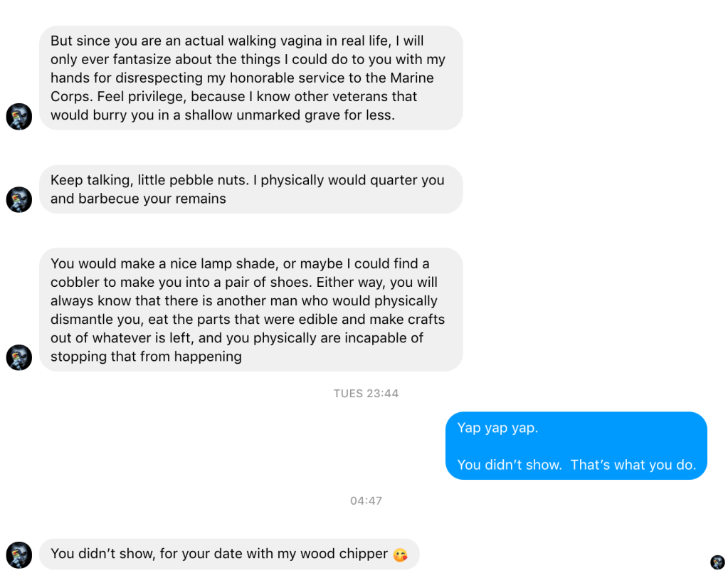Select the "date with my wood chipper" message

[219, 554]
